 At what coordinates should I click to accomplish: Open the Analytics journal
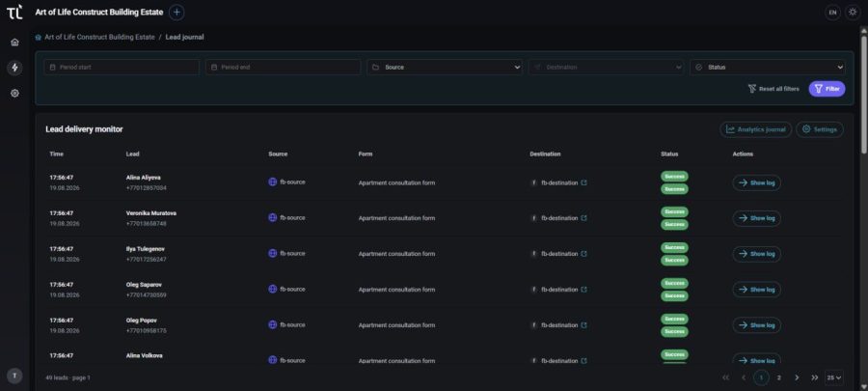tap(755, 129)
